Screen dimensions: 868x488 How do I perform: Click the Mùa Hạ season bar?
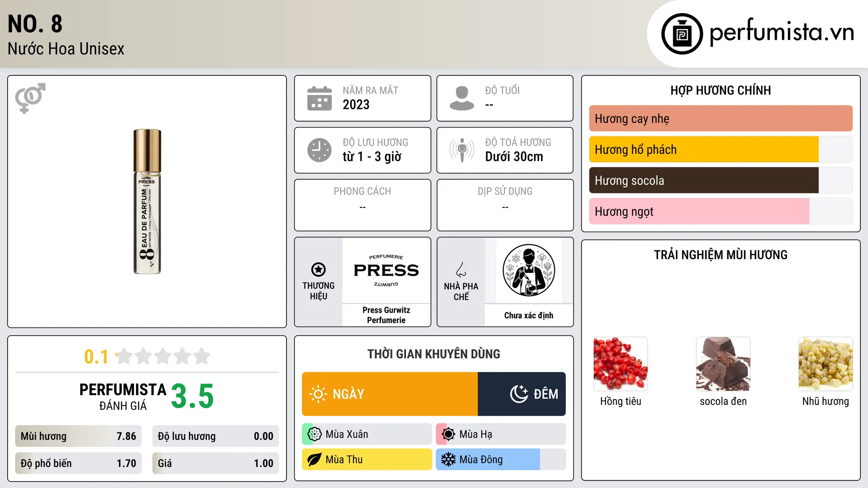click(501, 434)
